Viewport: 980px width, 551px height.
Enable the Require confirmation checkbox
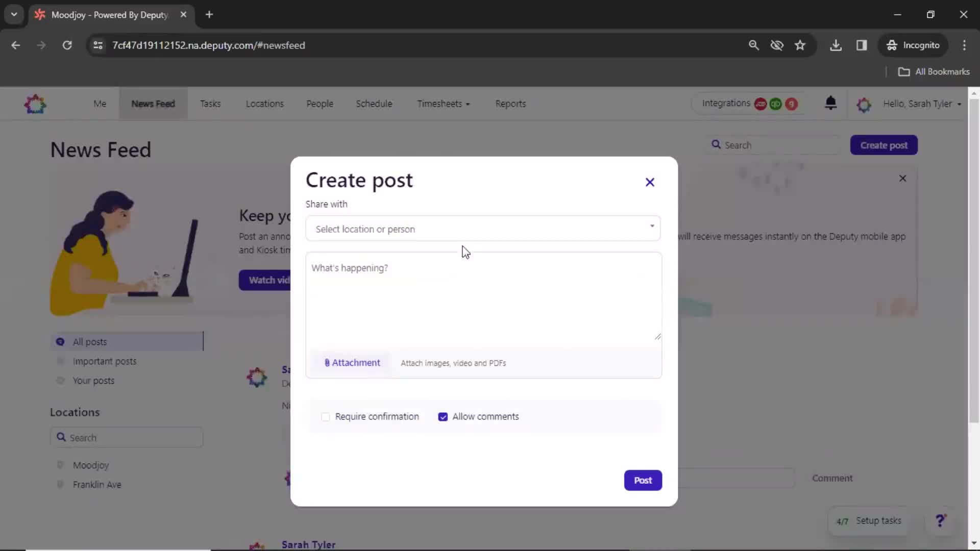click(326, 416)
